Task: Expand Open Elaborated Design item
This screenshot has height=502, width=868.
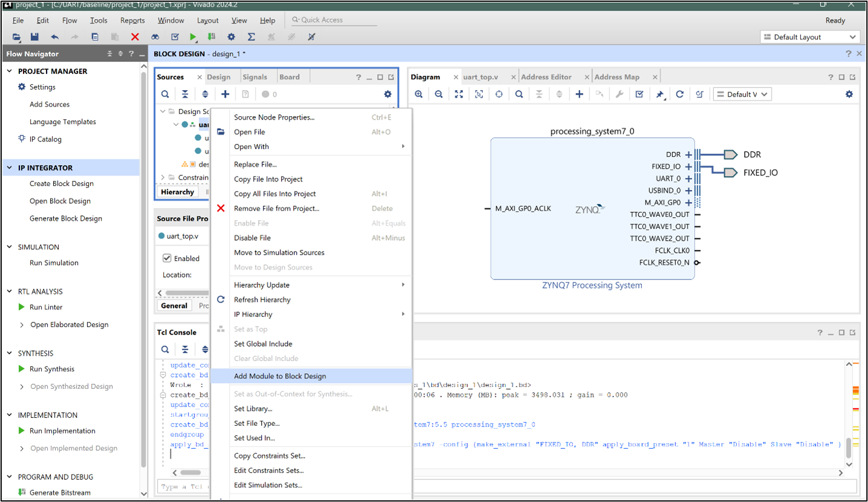Action: click(22, 325)
